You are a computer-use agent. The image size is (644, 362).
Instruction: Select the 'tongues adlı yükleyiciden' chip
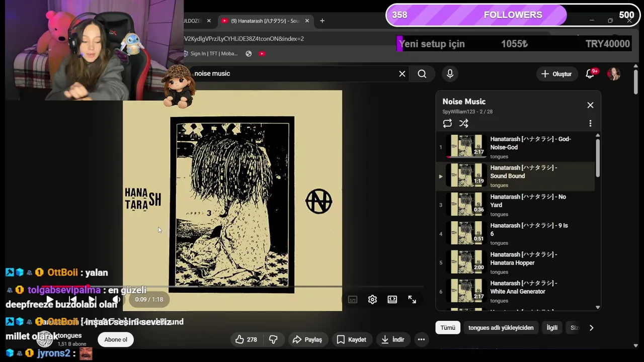(x=501, y=328)
